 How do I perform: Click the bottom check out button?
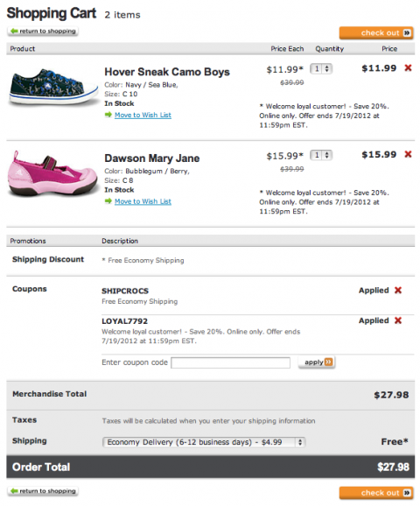pos(376,493)
